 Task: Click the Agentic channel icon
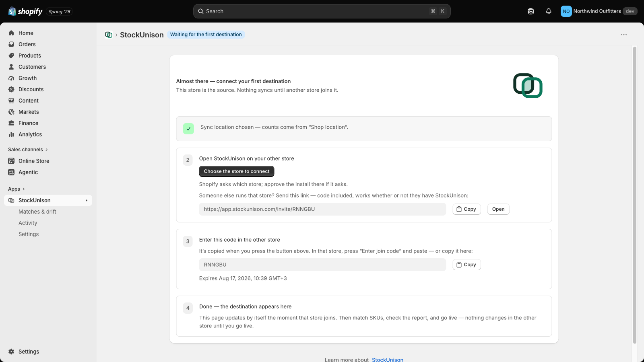pos(11,172)
